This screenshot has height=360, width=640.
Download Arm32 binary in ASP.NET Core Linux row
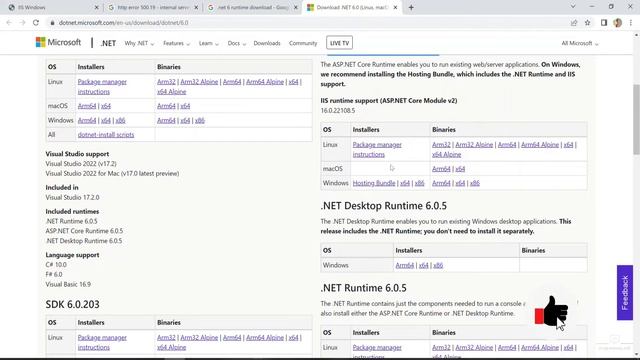click(x=441, y=145)
